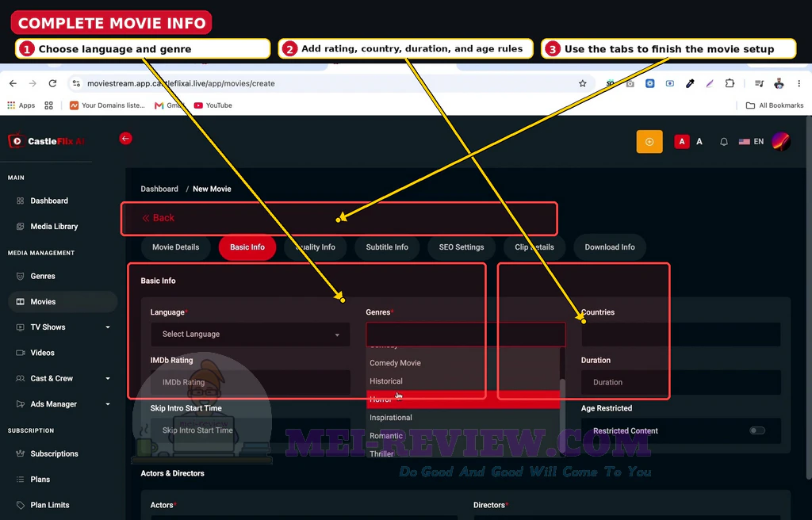The image size is (812, 520).
Task: Switch to the Subtitle Info tab
Action: coord(387,247)
